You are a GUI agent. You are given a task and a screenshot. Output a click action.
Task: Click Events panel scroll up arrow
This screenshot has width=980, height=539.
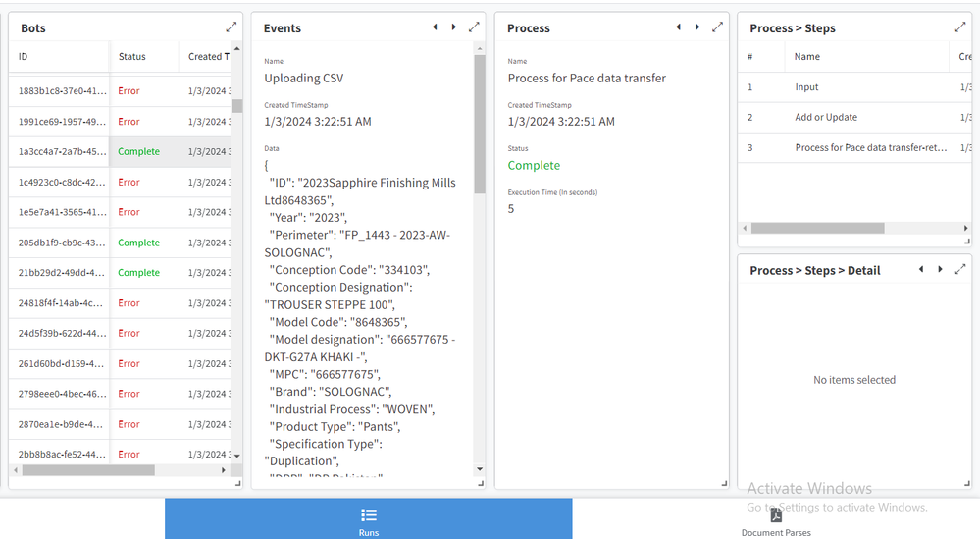pyautogui.click(x=480, y=48)
